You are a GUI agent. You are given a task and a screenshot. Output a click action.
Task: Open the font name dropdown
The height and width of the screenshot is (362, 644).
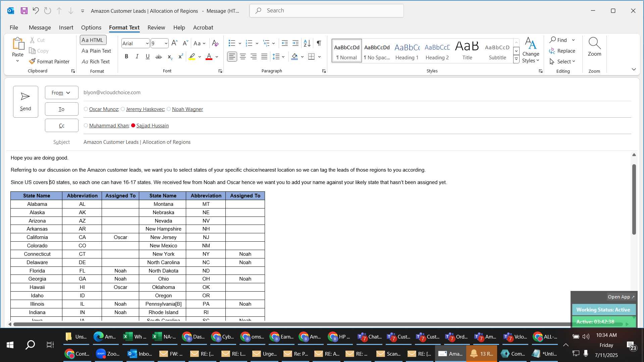[x=147, y=44]
